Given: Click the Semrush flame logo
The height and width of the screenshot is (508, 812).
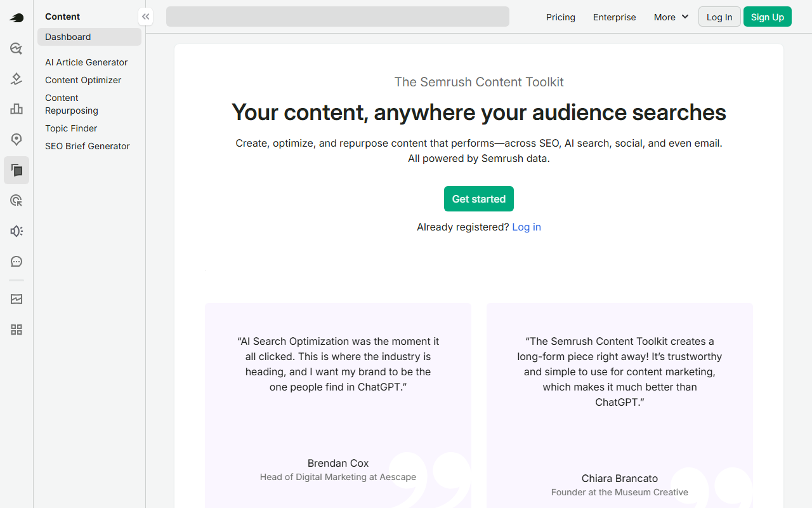Looking at the screenshot, I should click(x=16, y=18).
